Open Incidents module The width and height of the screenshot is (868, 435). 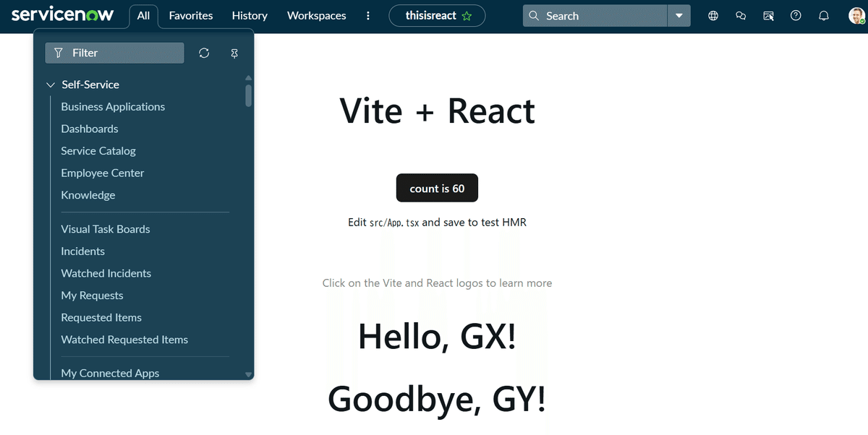[83, 251]
